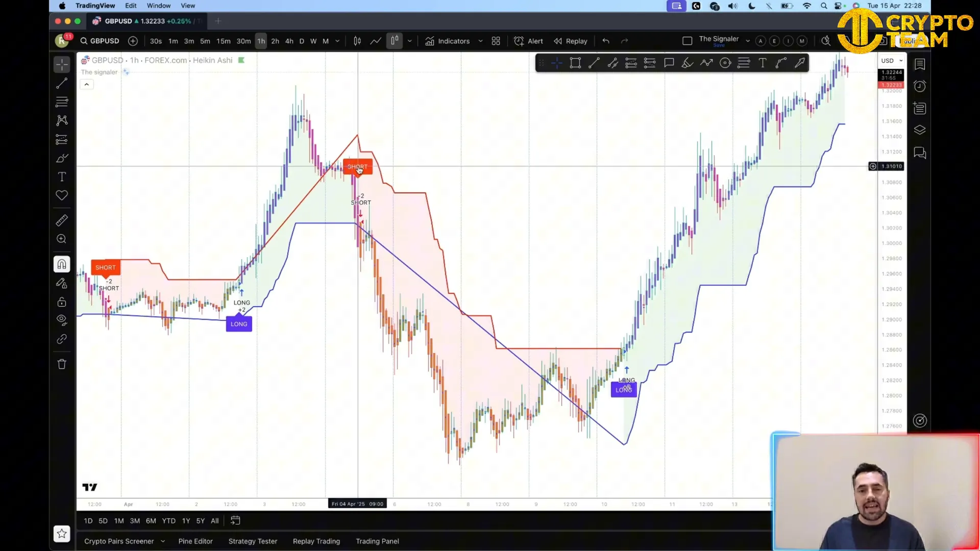Click the favorites star in the bottom-left corner
Screen dimensions: 980x551
(62, 534)
